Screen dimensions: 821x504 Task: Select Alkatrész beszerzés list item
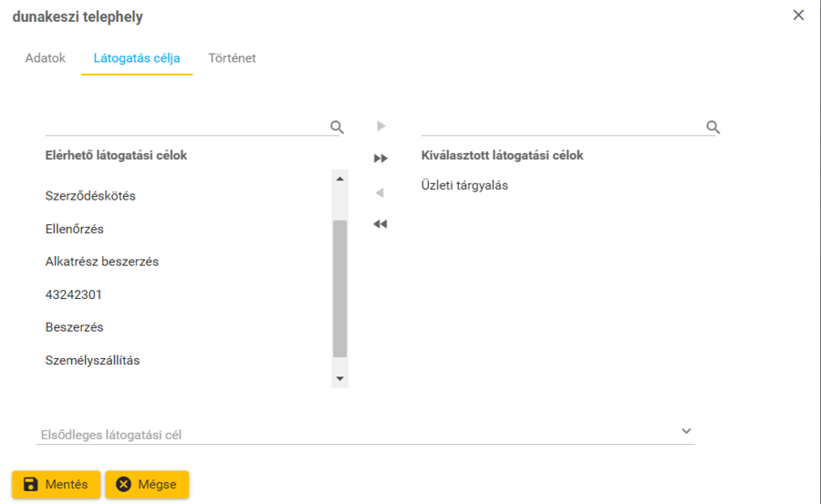click(102, 262)
